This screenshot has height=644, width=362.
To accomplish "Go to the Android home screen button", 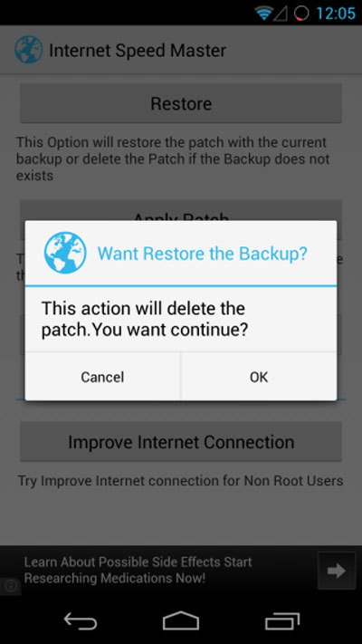I will pos(181,620).
